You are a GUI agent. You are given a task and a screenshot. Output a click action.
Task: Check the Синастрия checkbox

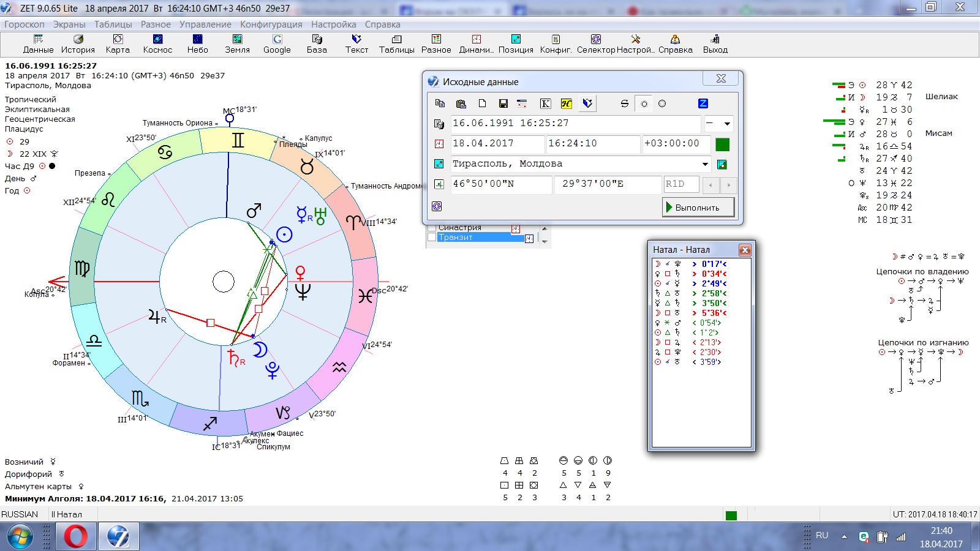432,228
